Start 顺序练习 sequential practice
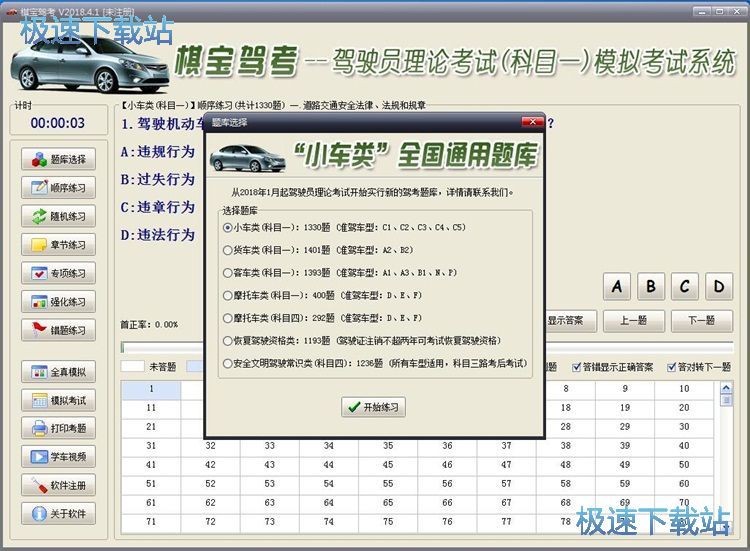Screen dimensions: 750x551 tap(59, 187)
